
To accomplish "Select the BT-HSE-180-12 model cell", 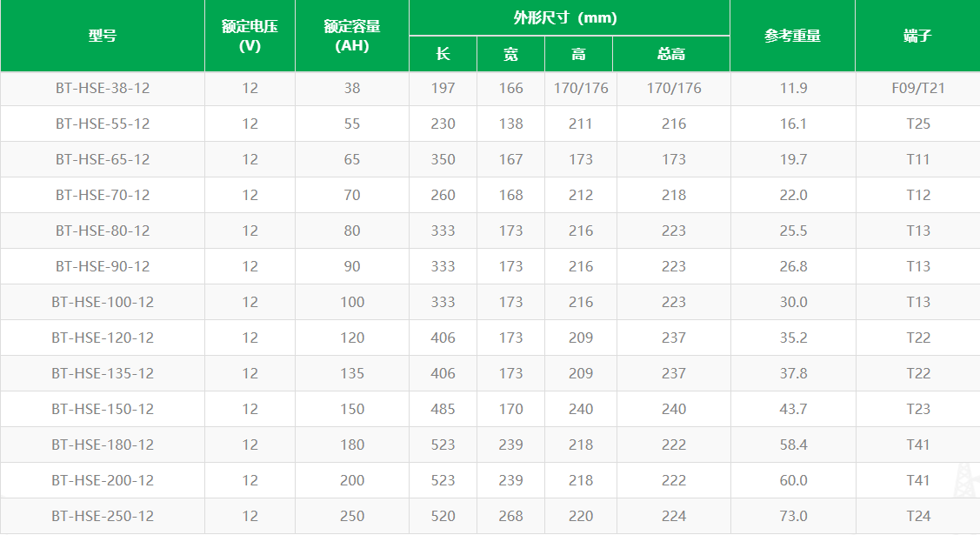I will [x=103, y=445].
